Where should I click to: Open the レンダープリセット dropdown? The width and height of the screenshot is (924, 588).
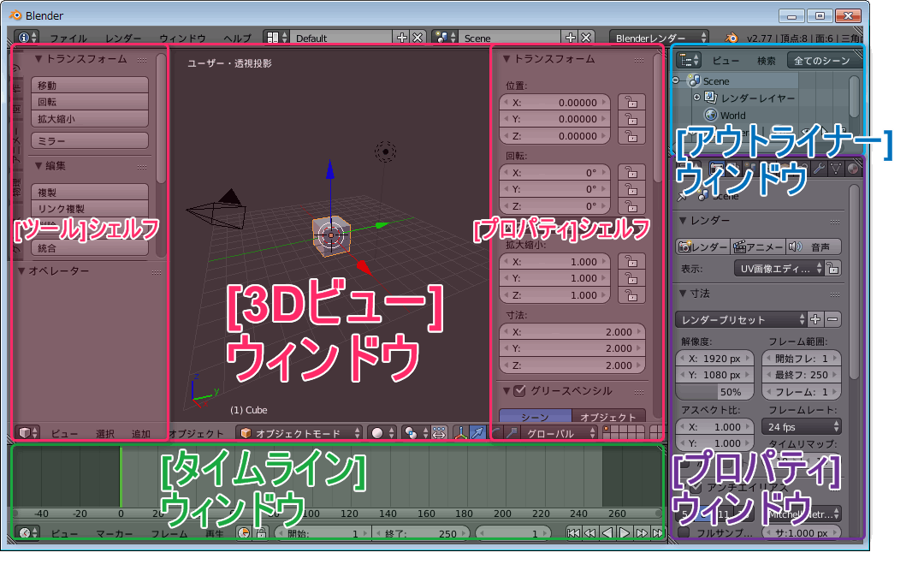tap(741, 319)
